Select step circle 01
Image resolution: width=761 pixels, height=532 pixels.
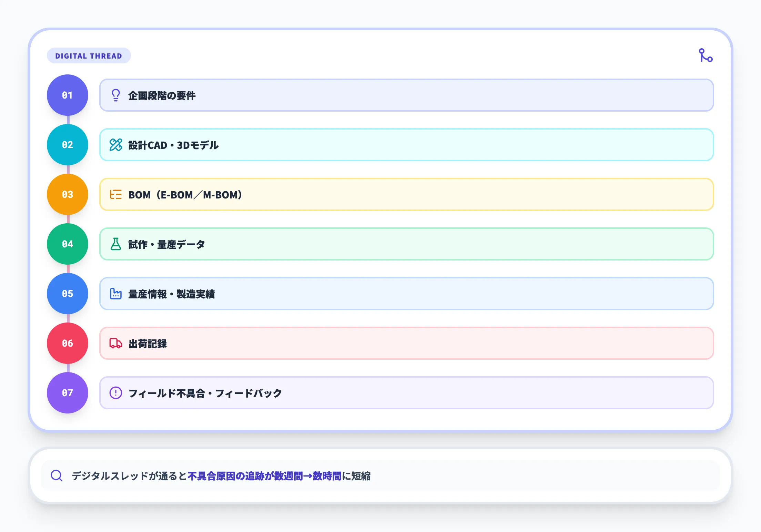(x=68, y=95)
